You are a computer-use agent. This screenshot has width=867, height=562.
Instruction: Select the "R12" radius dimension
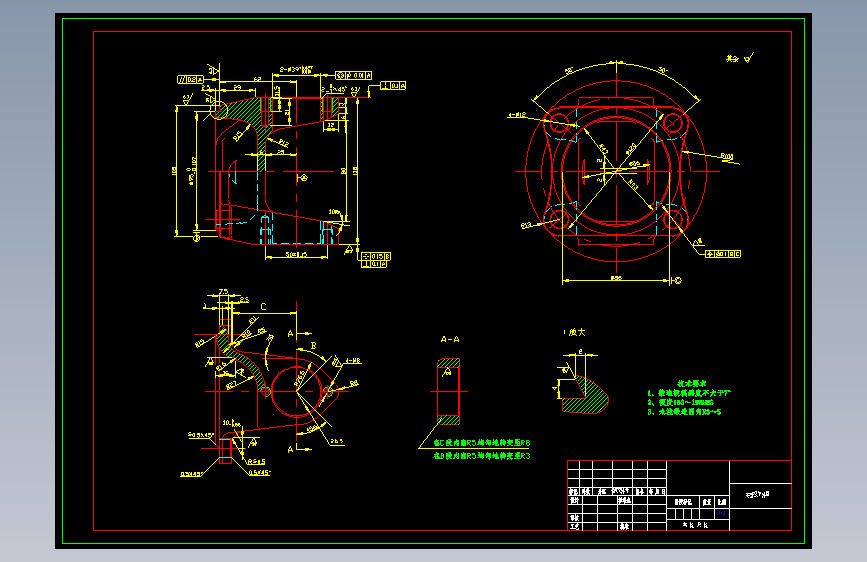(x=283, y=144)
